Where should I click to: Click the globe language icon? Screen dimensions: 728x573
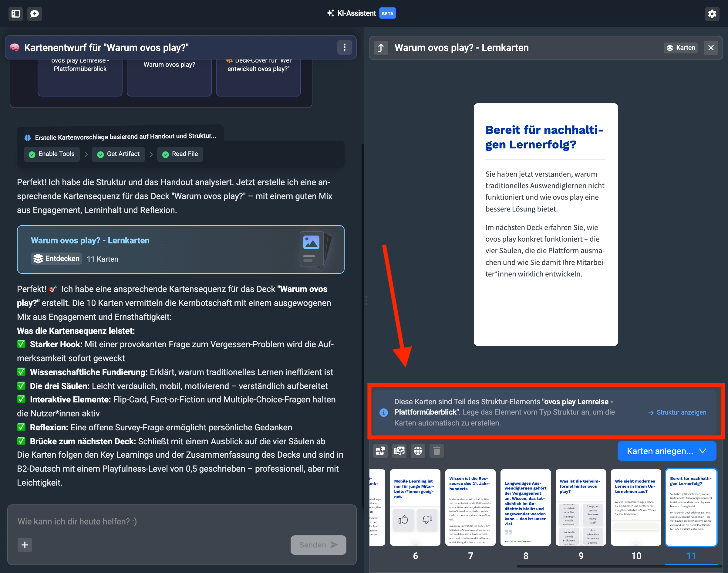418,451
